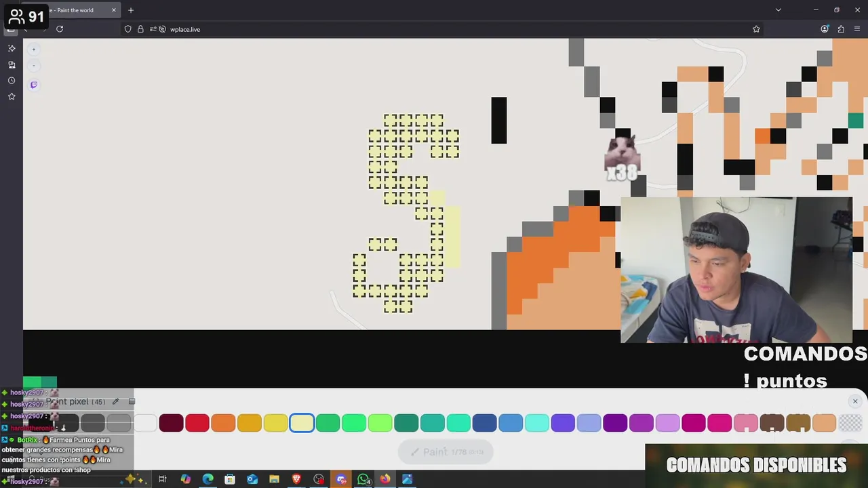Screen dimensions: 868x488
Task: Open WhatsApp from the taskbar
Action: pos(363,479)
